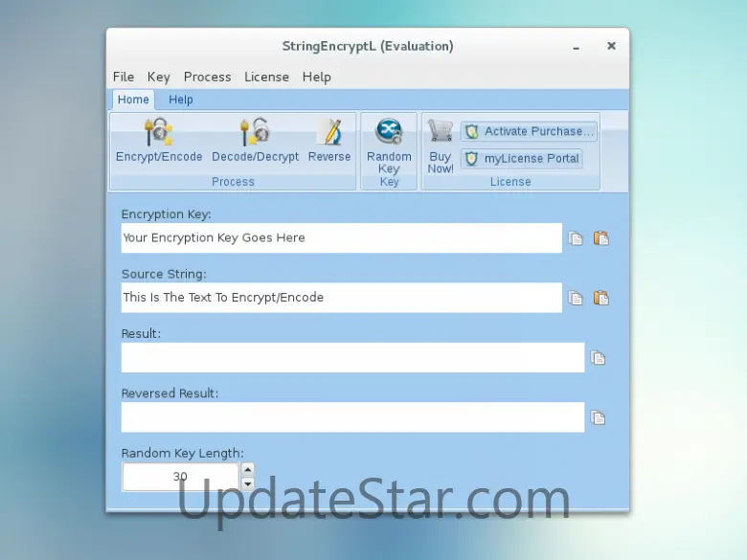This screenshot has width=747, height=560.
Task: Minimize the StringEncryptL window
Action: click(x=576, y=47)
